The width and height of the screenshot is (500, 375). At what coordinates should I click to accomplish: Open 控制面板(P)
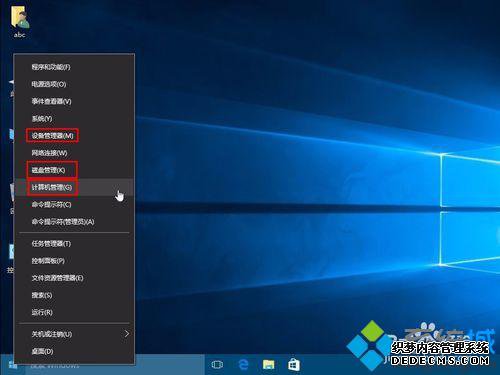coord(74,261)
